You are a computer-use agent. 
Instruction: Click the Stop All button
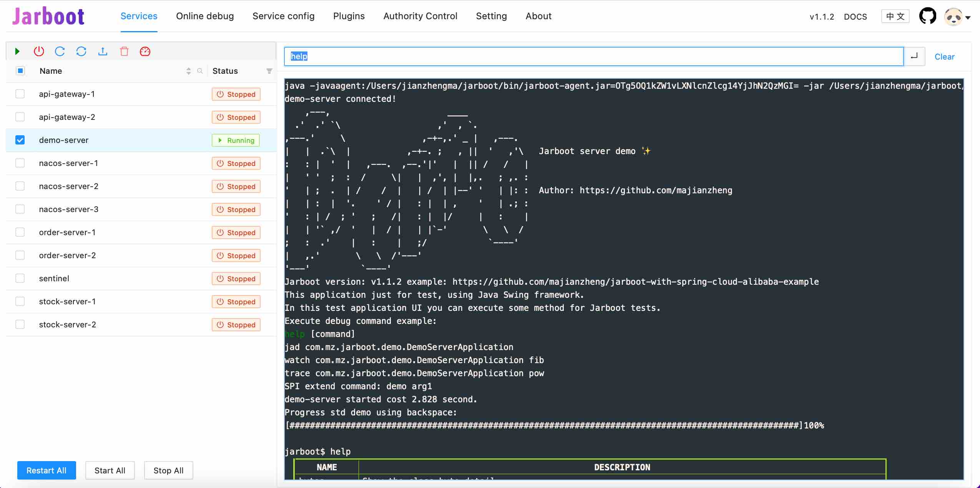click(x=168, y=470)
